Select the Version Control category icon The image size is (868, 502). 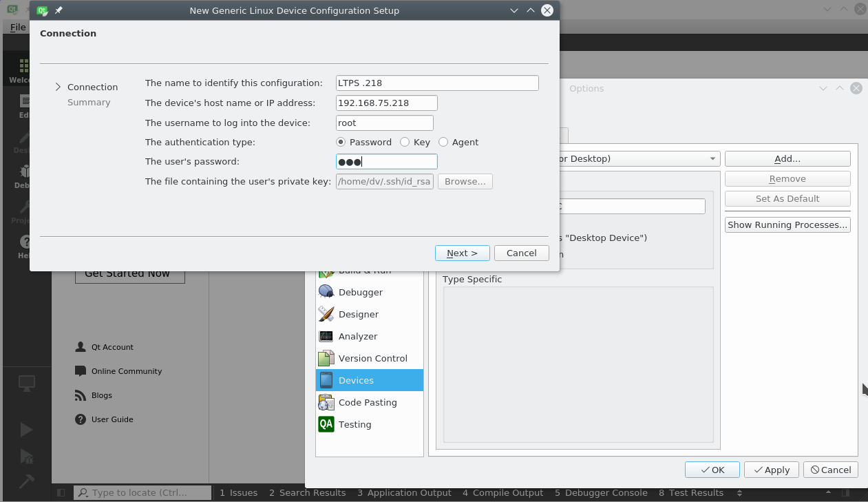tap(326, 358)
